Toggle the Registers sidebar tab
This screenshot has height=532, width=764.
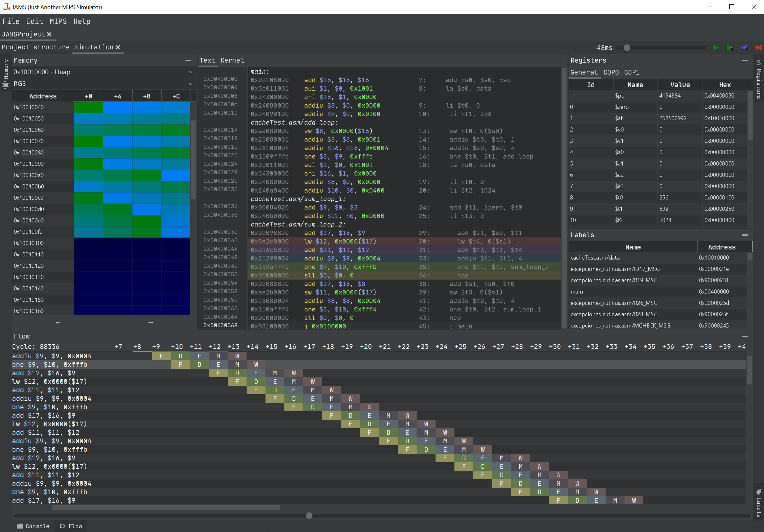click(759, 78)
